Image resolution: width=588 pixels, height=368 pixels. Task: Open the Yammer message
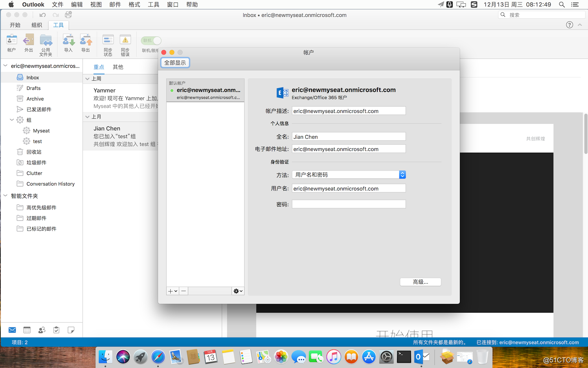(120, 98)
